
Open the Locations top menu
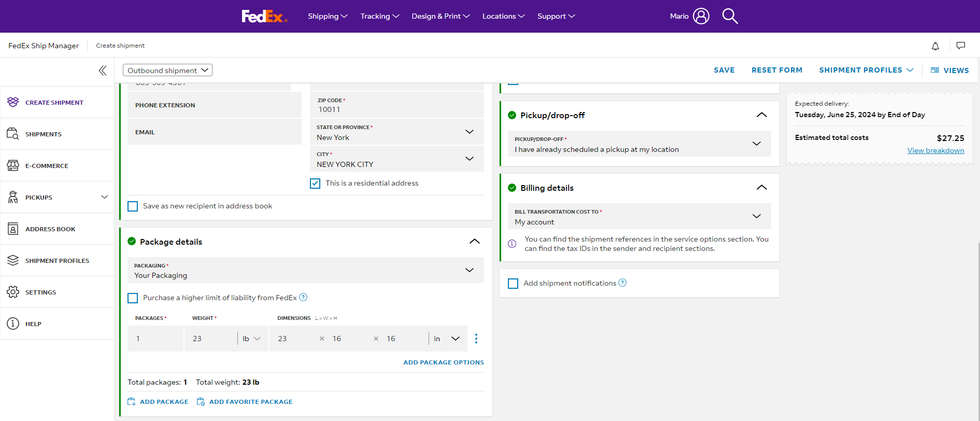pos(503,16)
